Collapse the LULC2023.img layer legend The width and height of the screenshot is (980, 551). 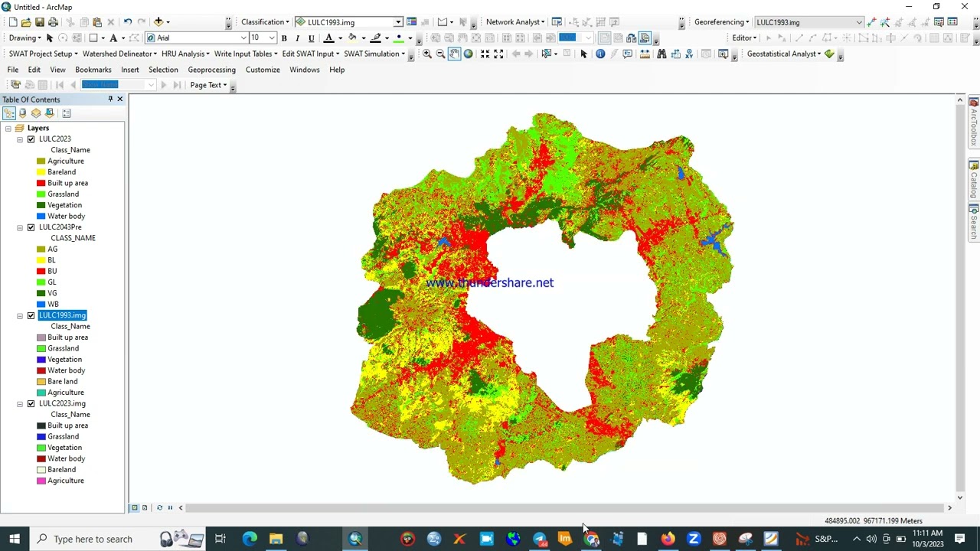point(20,403)
